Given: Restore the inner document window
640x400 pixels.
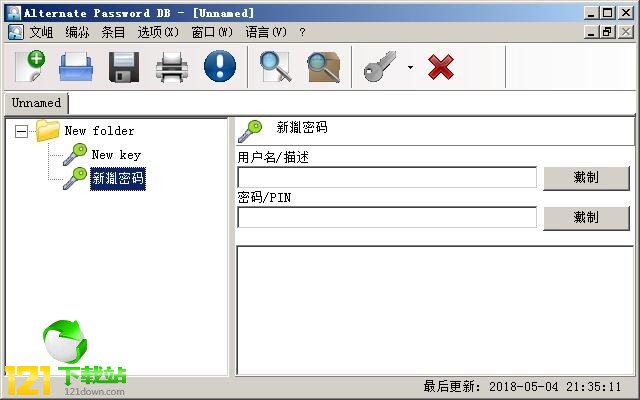Looking at the screenshot, I should click(607, 32).
